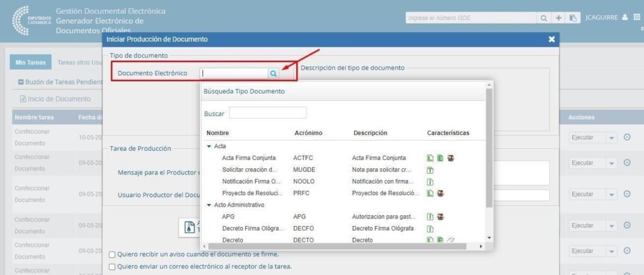This screenshot has width=644, height=275.
Task: Close the Iniciar Producción de Documento dialog
Action: pos(551,40)
